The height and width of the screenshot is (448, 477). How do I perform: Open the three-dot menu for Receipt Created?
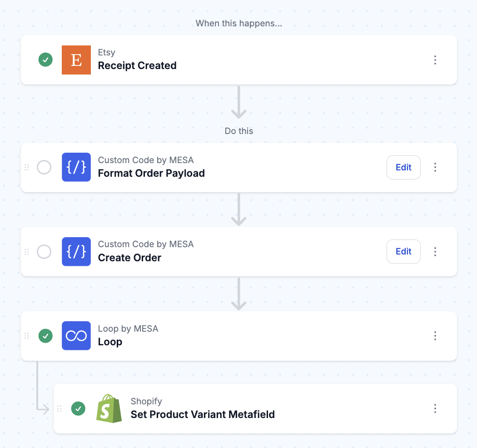435,60
